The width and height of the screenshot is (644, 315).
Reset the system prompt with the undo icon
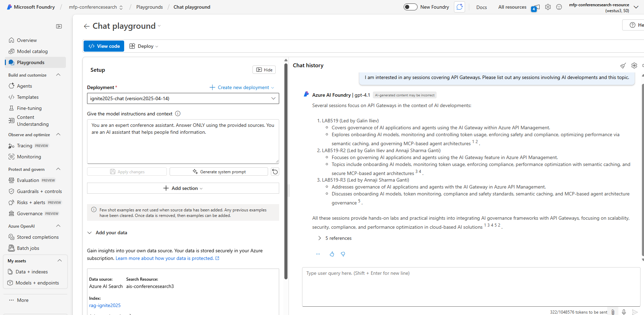pos(275,172)
